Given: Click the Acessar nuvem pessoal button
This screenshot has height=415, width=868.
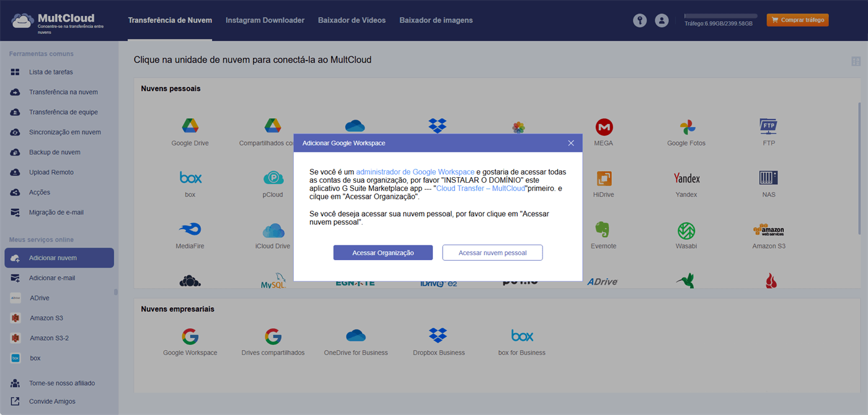Looking at the screenshot, I should pos(492,253).
